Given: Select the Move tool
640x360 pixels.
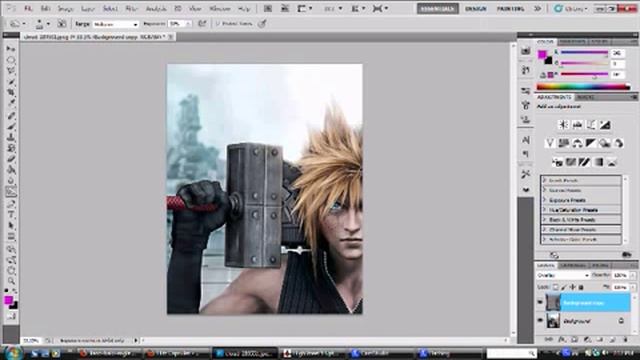Looking at the screenshot, I should point(11,49).
